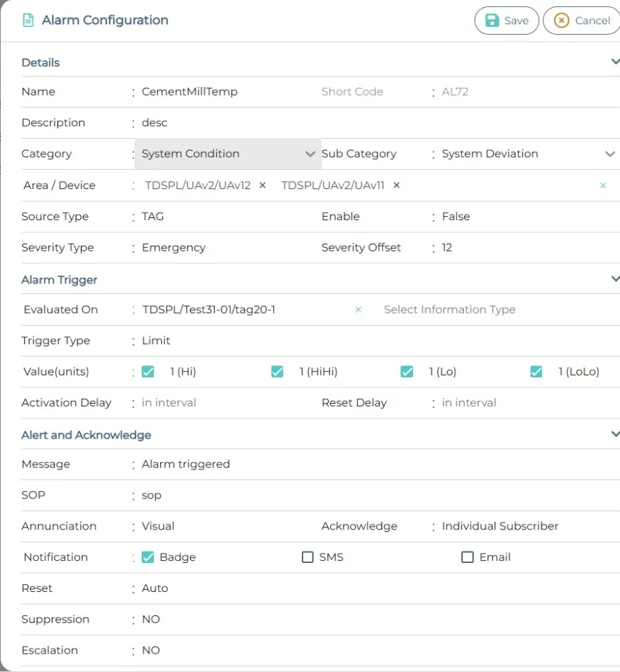Disable the Badge notification checkbox
Image resolution: width=620 pixels, height=672 pixels.
[148, 557]
